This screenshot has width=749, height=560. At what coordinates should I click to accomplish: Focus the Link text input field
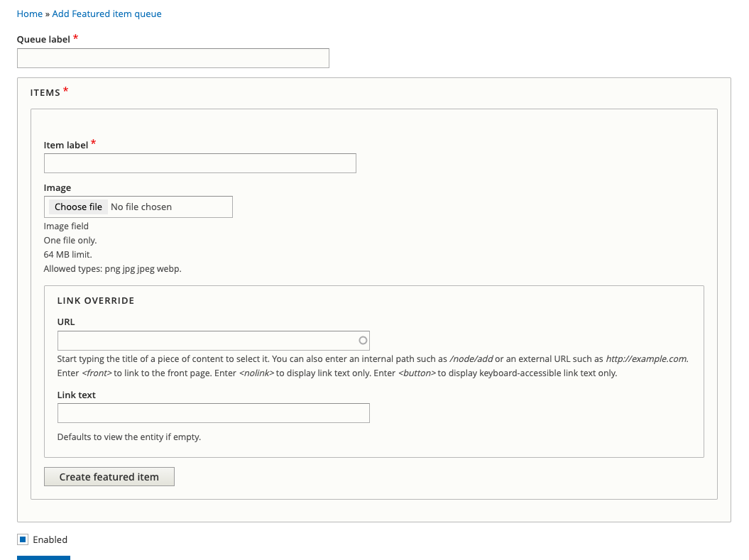click(213, 413)
